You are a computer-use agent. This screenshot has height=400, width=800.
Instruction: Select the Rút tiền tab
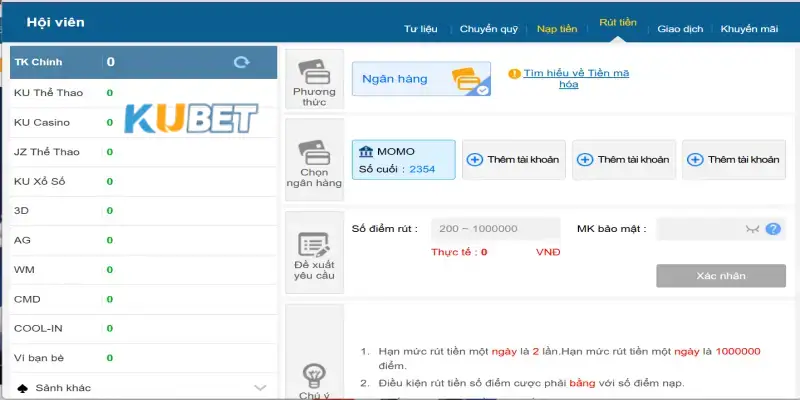(618, 23)
